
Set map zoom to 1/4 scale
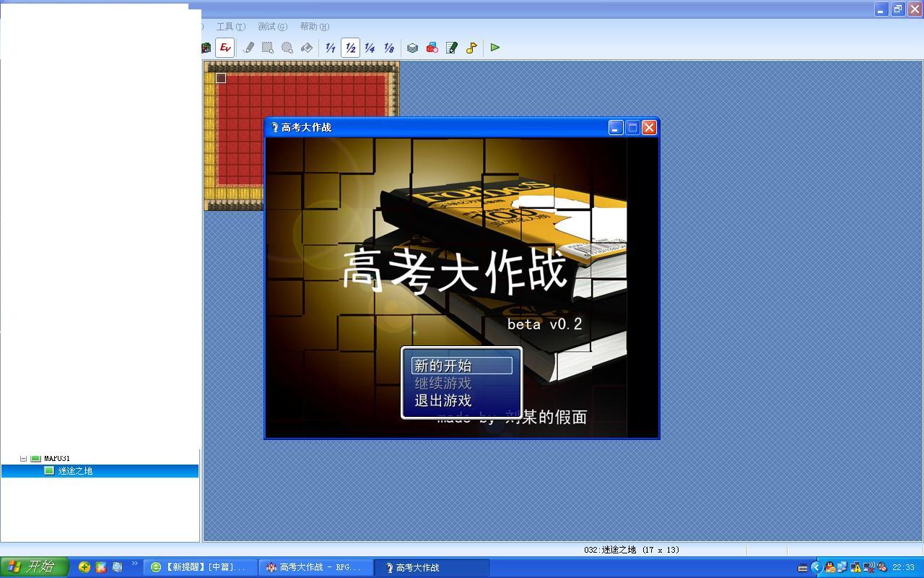coord(370,48)
